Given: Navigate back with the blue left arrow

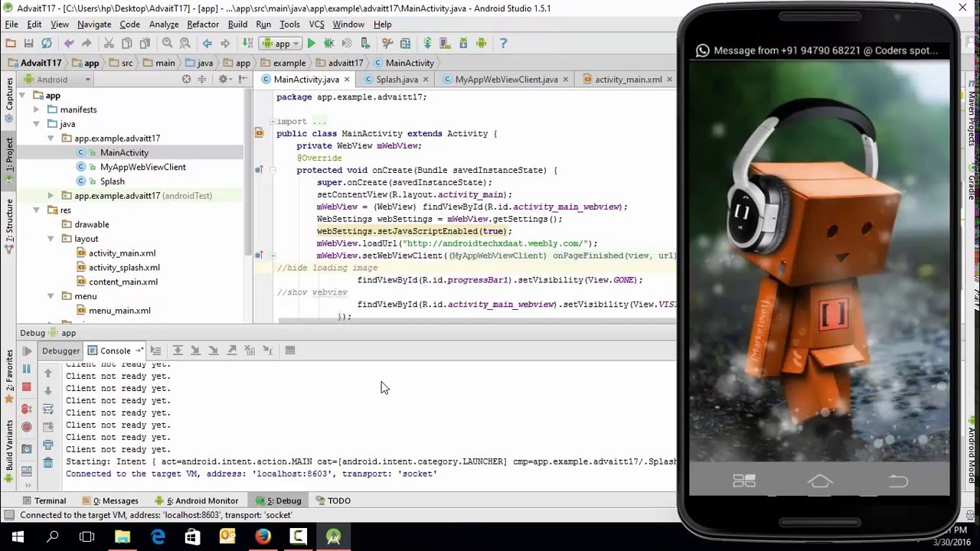Looking at the screenshot, I should coord(207,44).
